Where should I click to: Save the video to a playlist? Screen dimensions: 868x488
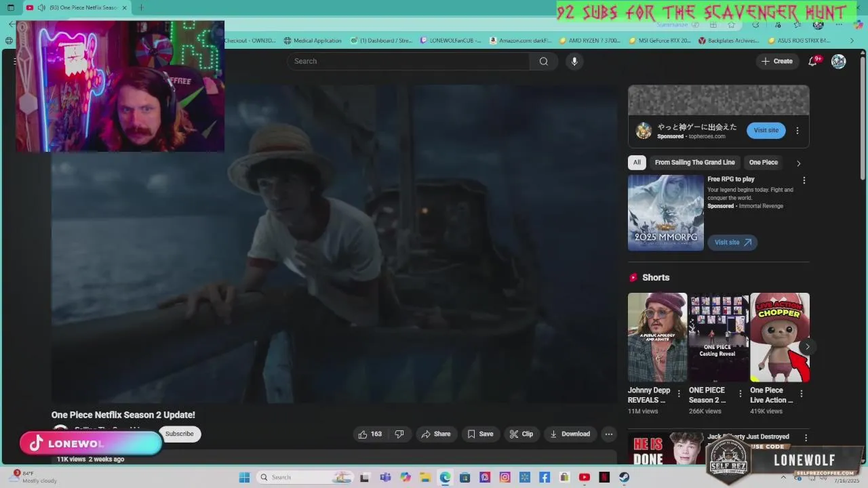pos(480,434)
